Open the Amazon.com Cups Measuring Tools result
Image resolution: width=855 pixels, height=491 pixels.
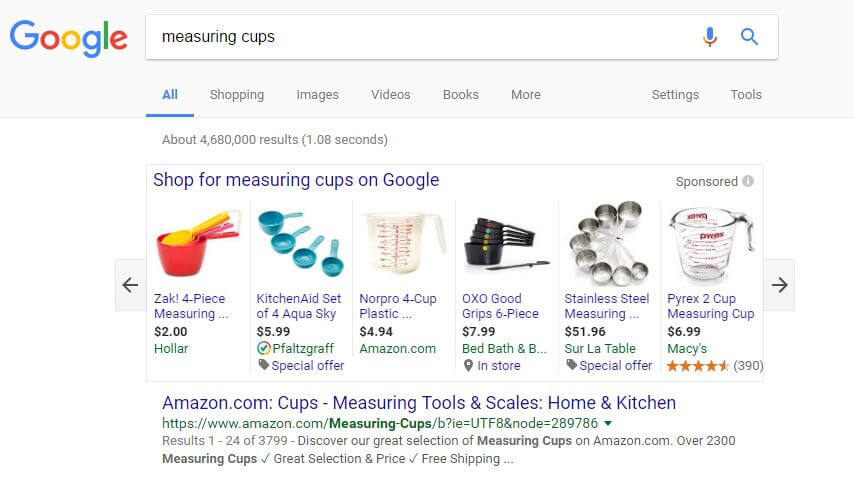pyautogui.click(x=419, y=403)
